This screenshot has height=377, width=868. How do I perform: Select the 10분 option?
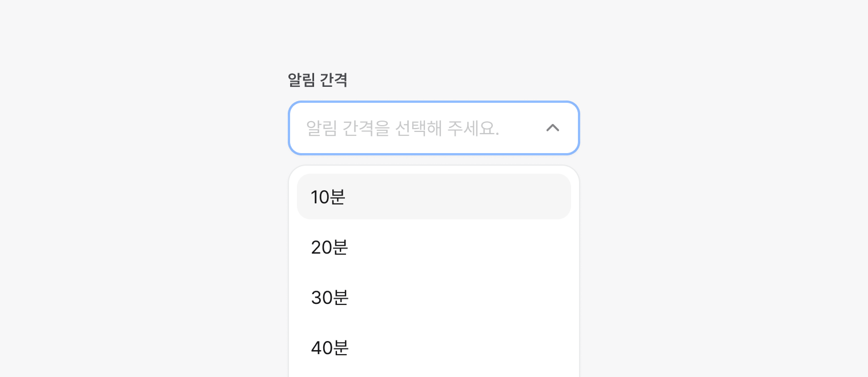(x=434, y=197)
